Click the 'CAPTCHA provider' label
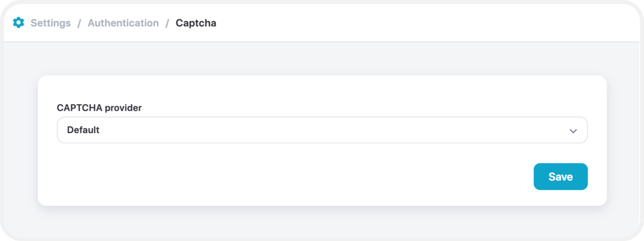The image size is (644, 241). click(x=99, y=108)
